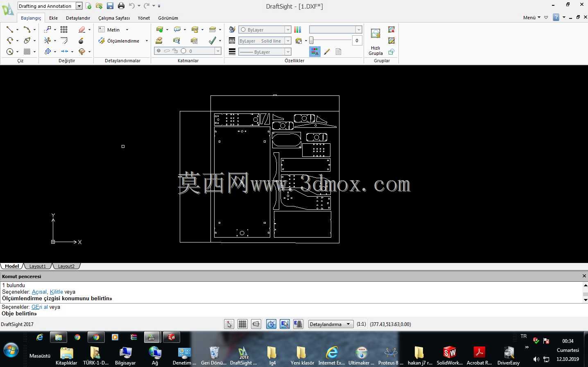The height and width of the screenshot is (367, 588).
Task: Open the Drafting and Annotation workspace dropdown
Action: (79, 6)
